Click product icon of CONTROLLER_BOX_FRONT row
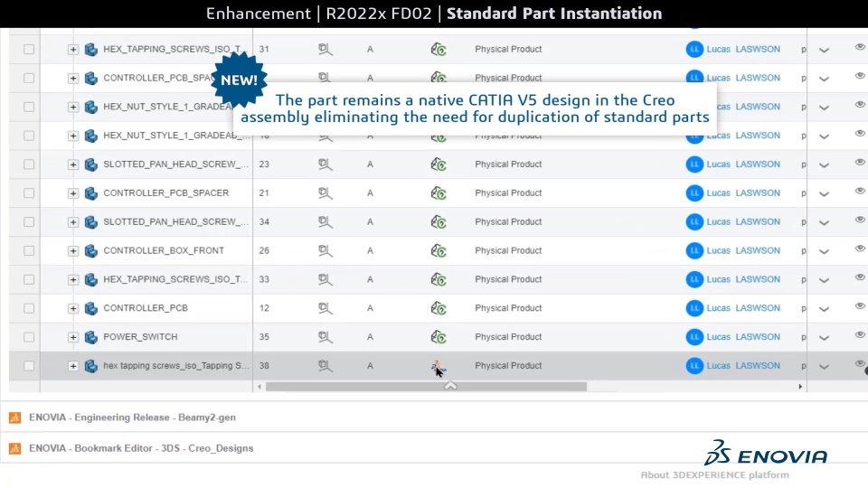This screenshot has height=488, width=868. click(x=90, y=250)
